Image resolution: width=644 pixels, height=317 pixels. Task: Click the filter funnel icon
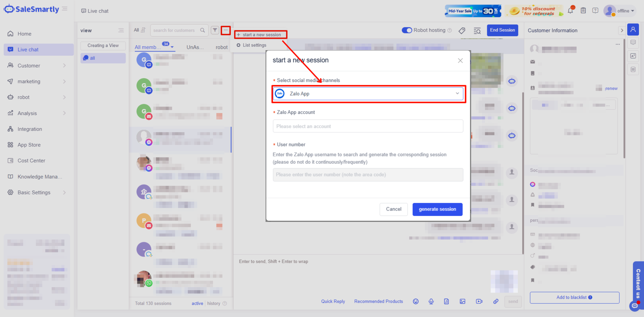pyautogui.click(x=215, y=30)
